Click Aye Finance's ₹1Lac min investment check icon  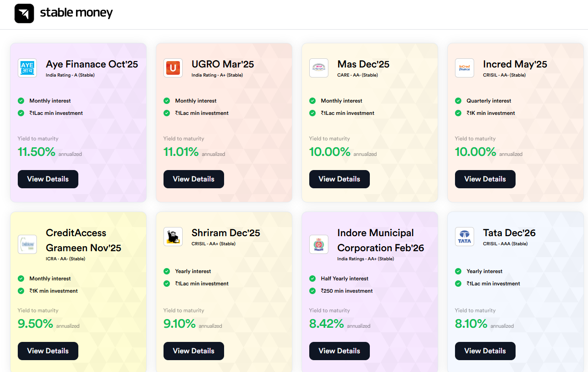click(x=21, y=113)
